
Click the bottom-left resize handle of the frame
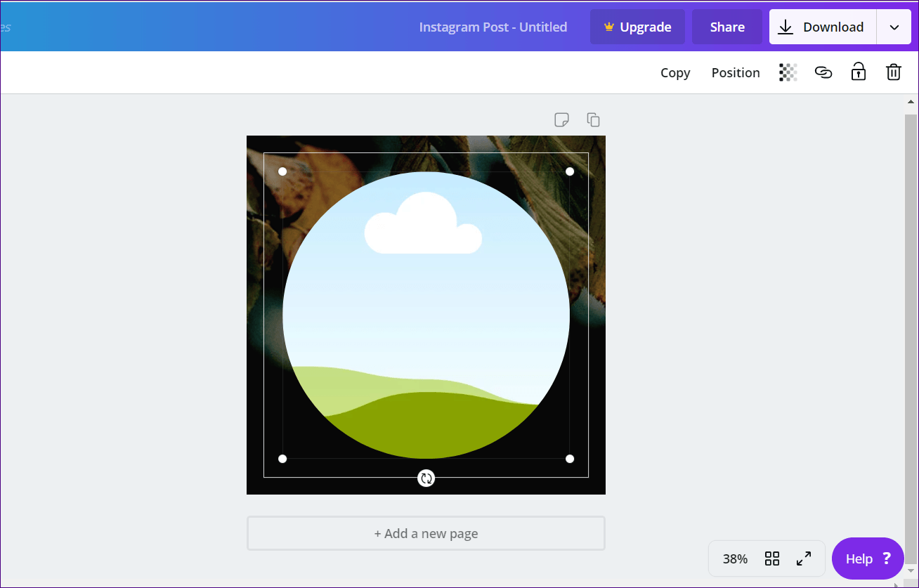tap(282, 459)
